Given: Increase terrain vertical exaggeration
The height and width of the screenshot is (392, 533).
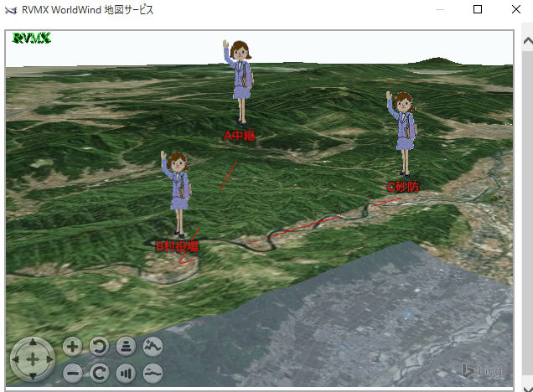Looking at the screenshot, I should 153,346.
